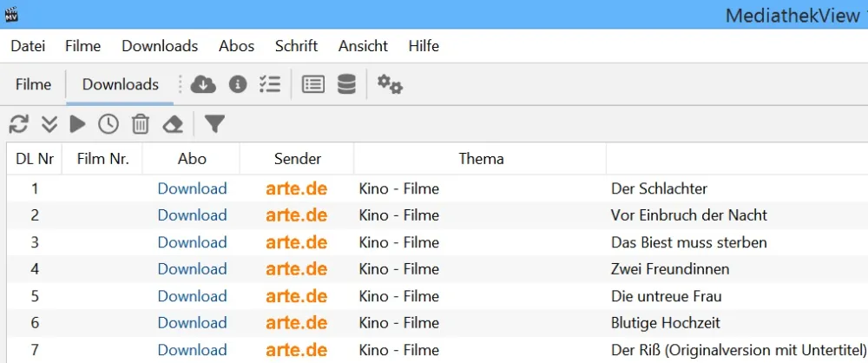This screenshot has width=868, height=363.
Task: Click the trash can icon
Action: tap(140, 124)
